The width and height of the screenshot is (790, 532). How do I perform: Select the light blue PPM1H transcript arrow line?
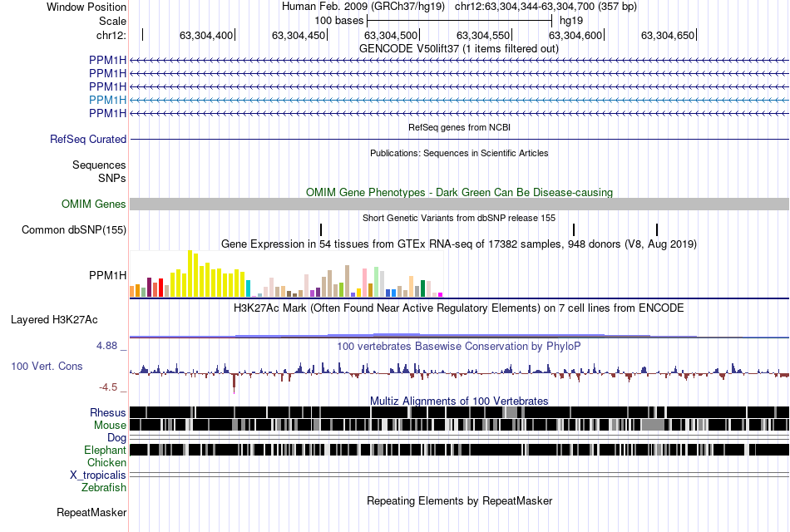click(x=460, y=101)
